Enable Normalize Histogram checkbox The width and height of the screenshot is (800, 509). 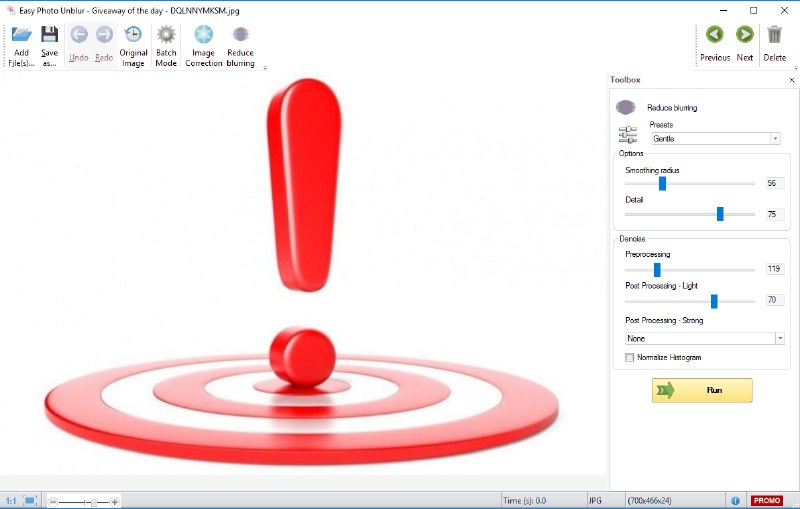tap(630, 358)
